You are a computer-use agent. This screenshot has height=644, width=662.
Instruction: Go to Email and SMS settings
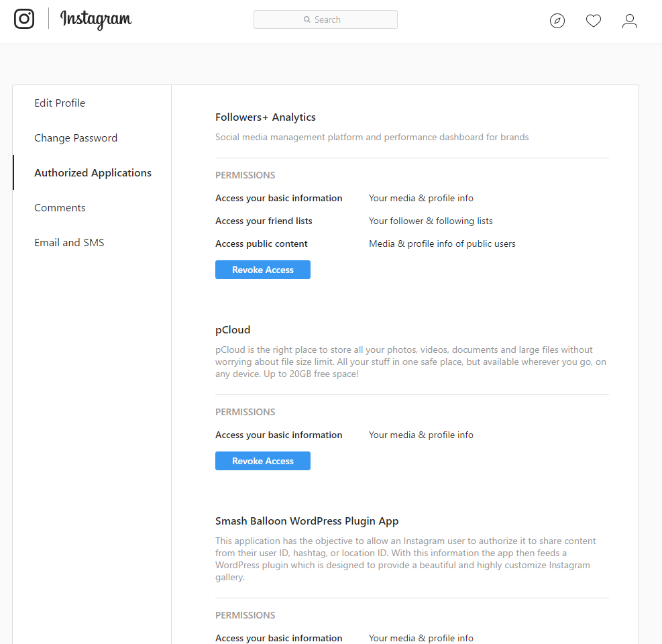[x=69, y=243]
